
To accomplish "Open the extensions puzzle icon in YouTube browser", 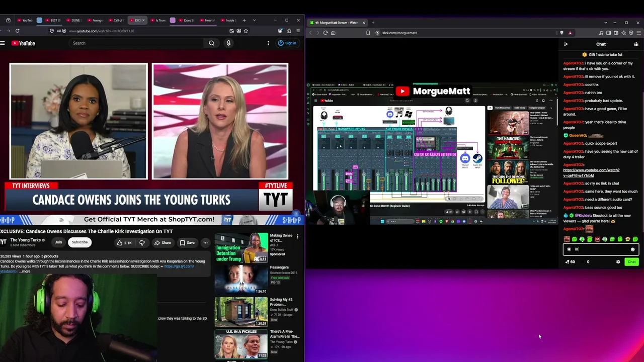I will (x=289, y=31).
